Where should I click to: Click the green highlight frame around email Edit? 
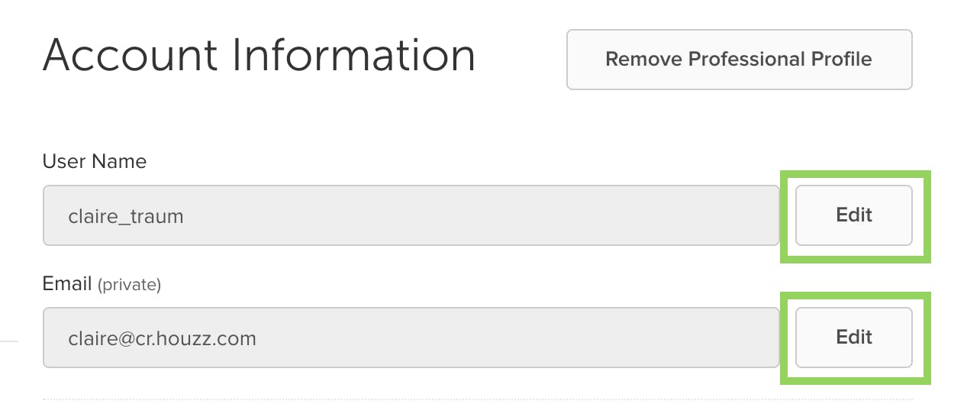click(855, 294)
